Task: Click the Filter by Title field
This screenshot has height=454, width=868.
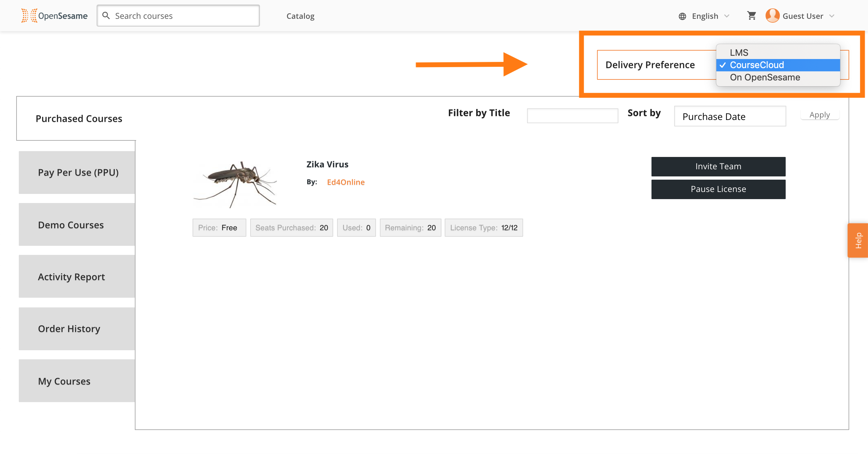Action: (x=572, y=115)
